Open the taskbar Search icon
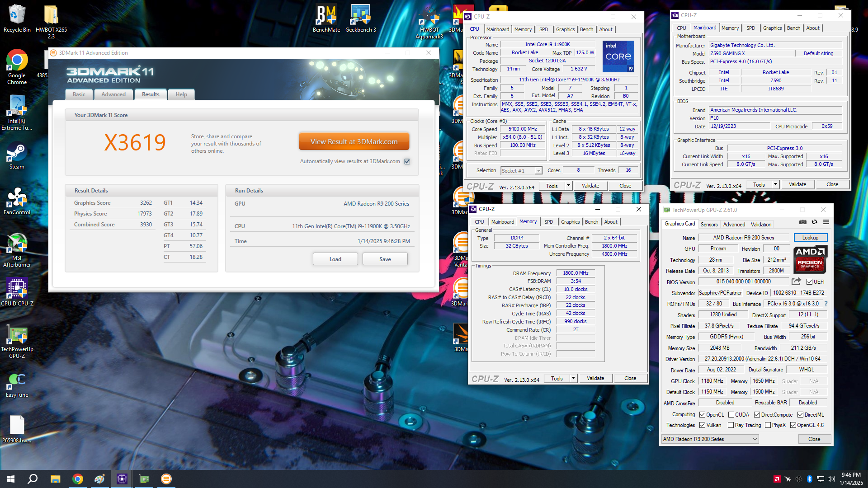This screenshot has height=488, width=868. 33,479
